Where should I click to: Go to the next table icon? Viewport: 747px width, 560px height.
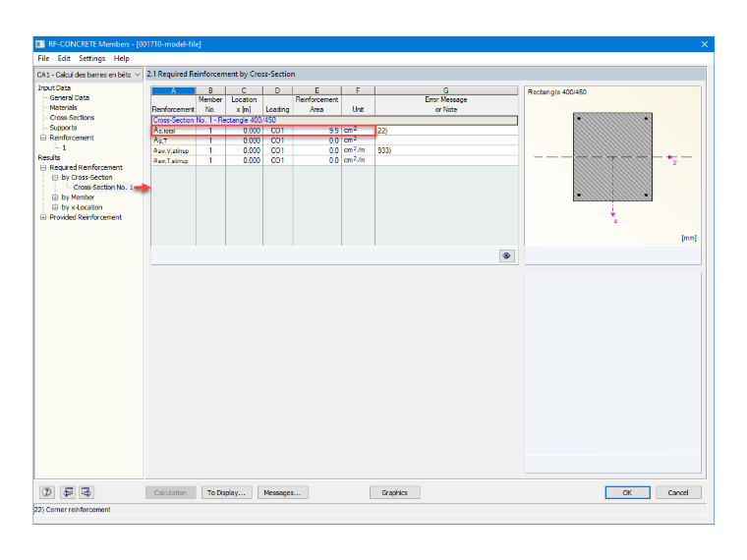coord(86,492)
